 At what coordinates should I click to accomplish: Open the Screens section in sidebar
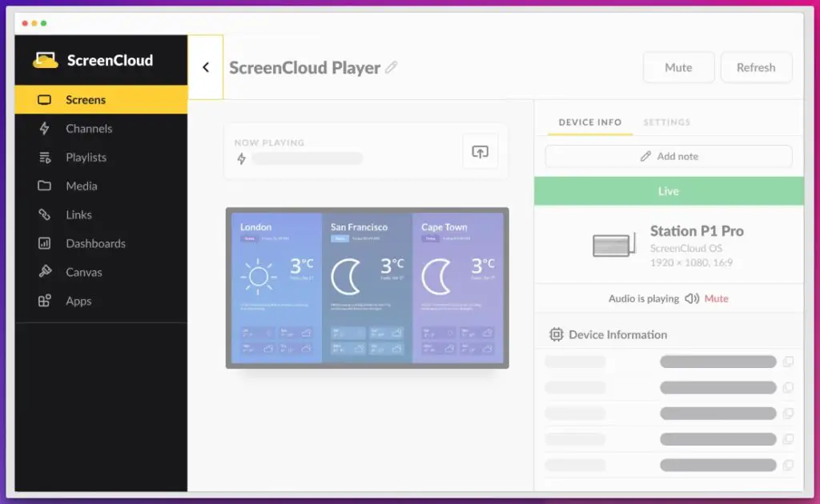[101, 100]
